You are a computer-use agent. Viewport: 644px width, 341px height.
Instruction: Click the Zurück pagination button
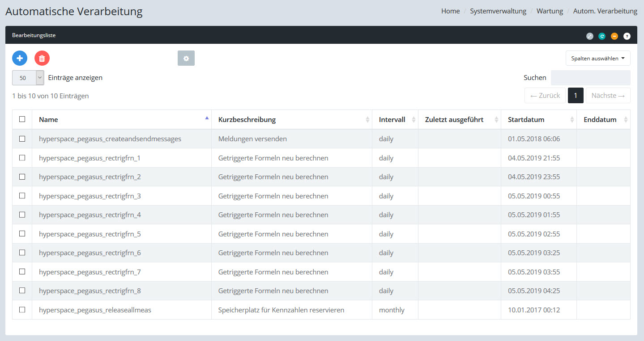pyautogui.click(x=545, y=96)
